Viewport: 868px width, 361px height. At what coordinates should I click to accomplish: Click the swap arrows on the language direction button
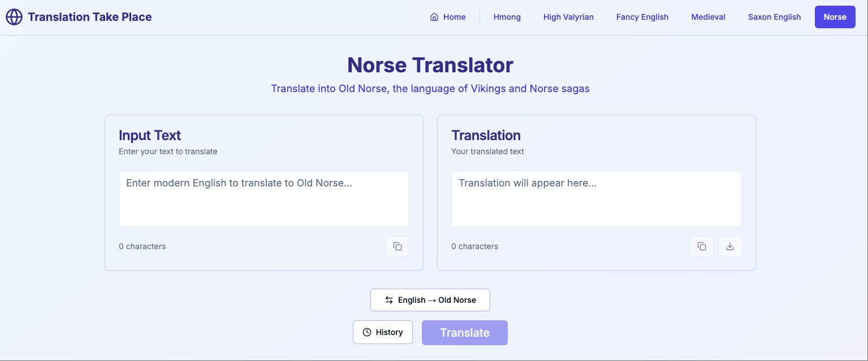click(388, 300)
